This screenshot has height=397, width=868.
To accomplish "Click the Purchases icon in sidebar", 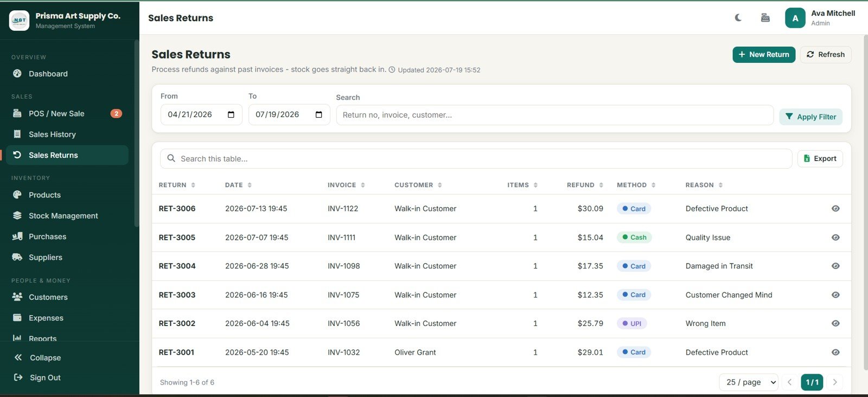I will coord(17,236).
